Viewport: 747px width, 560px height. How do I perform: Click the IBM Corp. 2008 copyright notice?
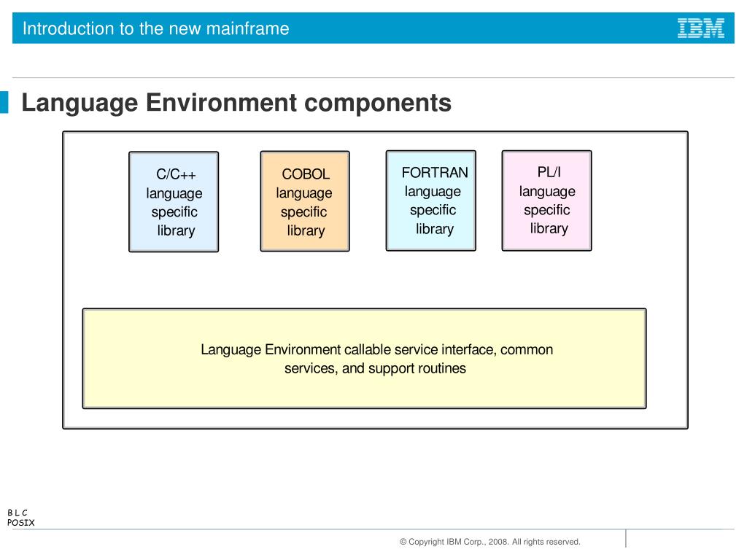coord(489,542)
